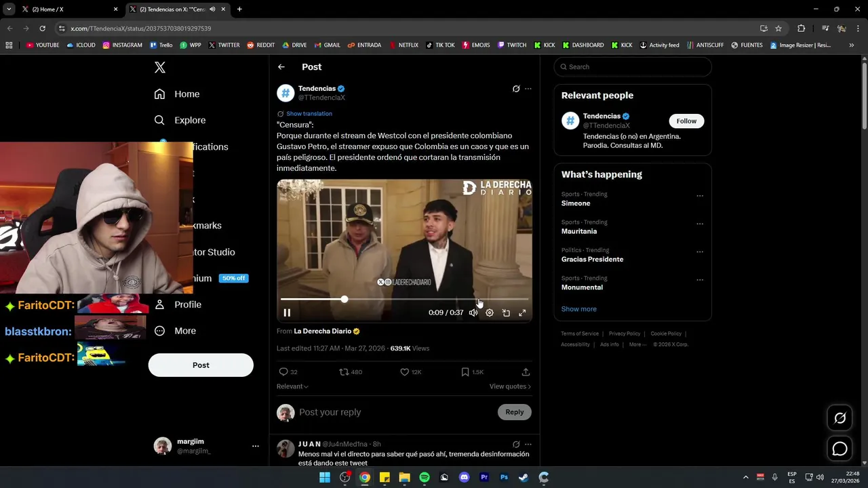
Task: Click Show more under What's happening
Action: pyautogui.click(x=578, y=309)
